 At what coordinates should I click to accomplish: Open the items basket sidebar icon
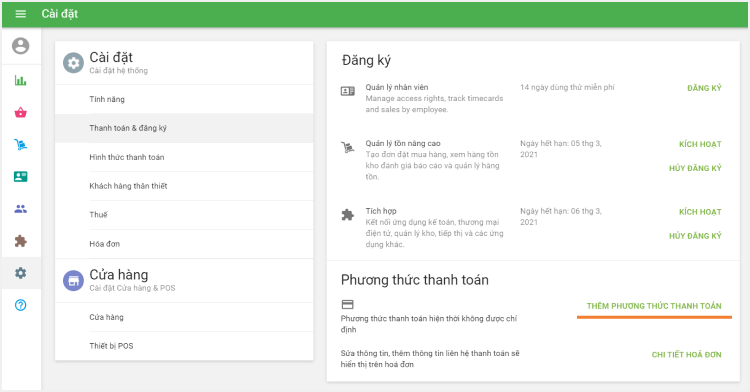(21, 113)
